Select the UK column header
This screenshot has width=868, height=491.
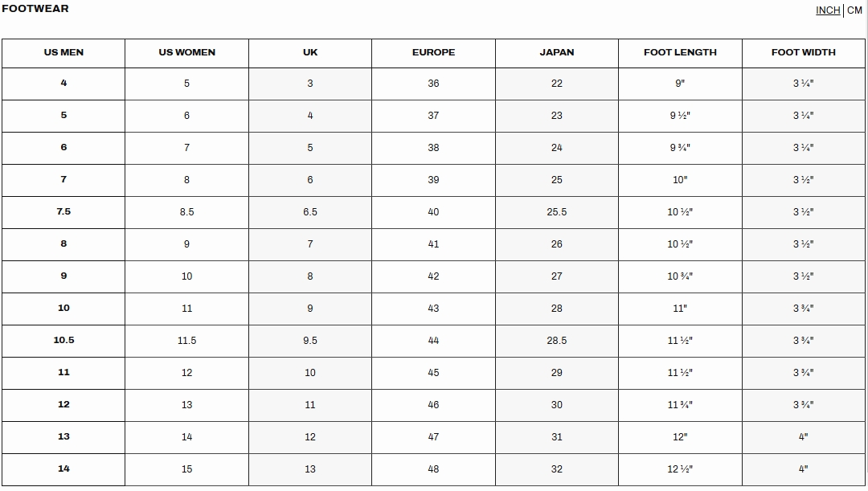click(310, 52)
